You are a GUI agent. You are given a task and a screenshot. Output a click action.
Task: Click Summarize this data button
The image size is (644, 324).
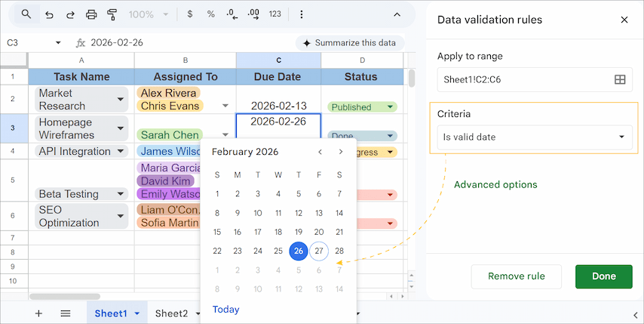tap(350, 43)
